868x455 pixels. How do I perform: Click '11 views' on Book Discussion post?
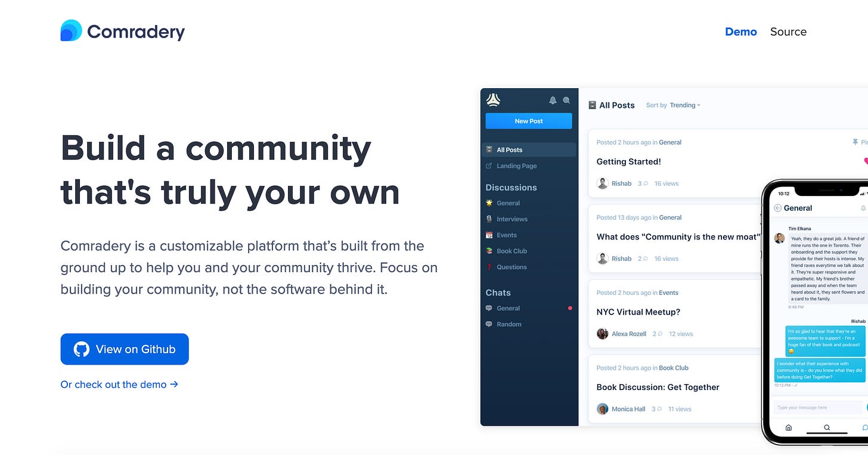click(680, 409)
